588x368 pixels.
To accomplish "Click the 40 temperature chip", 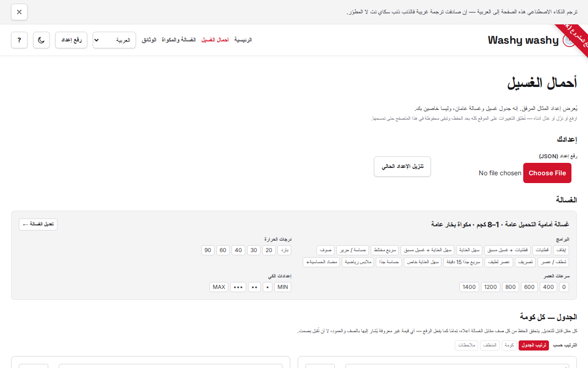I will click(238, 250).
